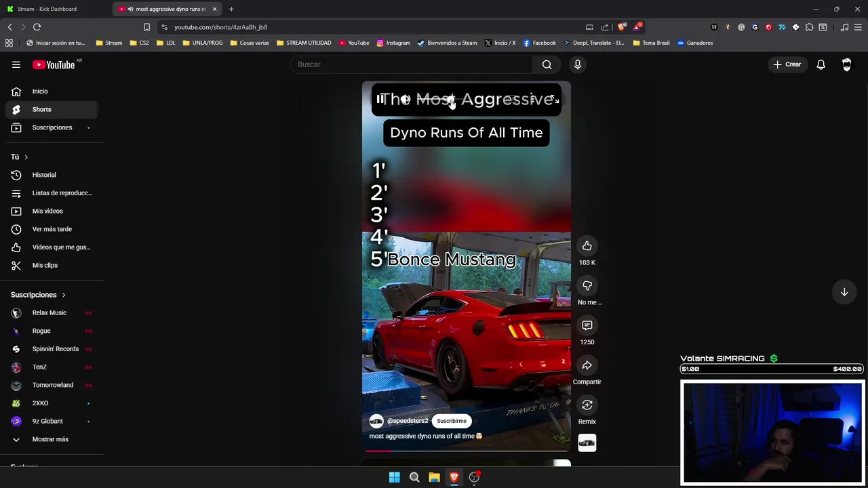The width and height of the screenshot is (868, 488).
Task: Open File Explorer from taskbar
Action: (434, 477)
